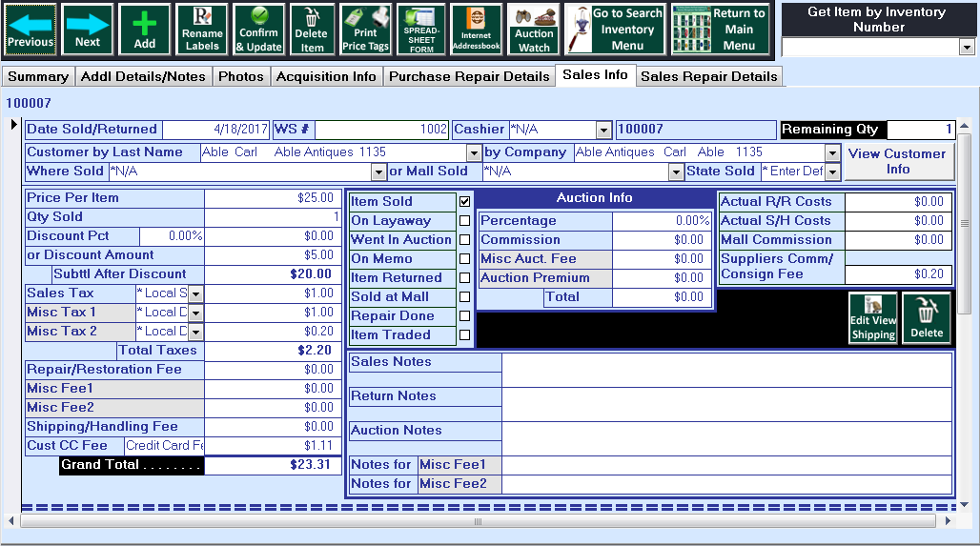Expand the Cashier dropdown
Viewport: 980px width, 546px height.
pos(603,131)
